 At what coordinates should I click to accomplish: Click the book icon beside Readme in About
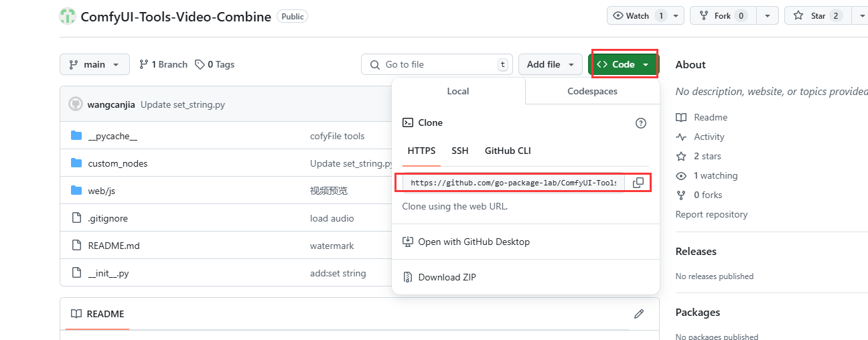pyautogui.click(x=681, y=117)
